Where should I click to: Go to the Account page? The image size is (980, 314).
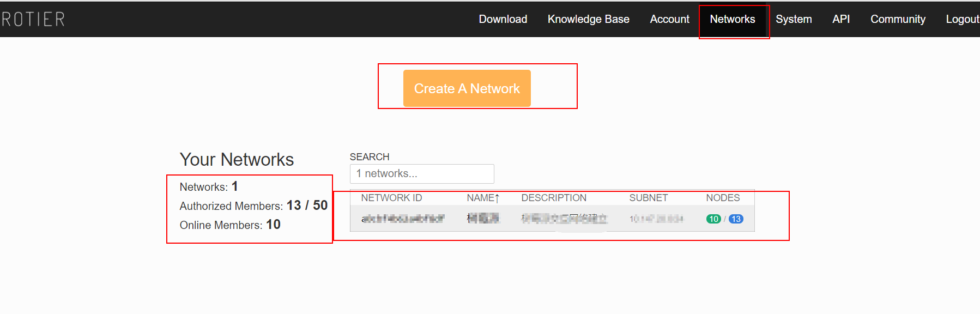click(669, 19)
